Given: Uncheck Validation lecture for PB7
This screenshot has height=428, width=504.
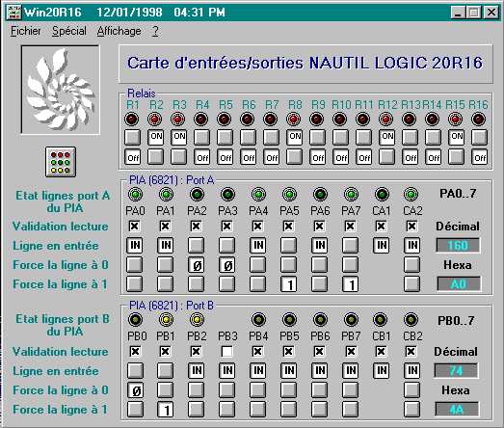Looking at the screenshot, I should (x=351, y=352).
